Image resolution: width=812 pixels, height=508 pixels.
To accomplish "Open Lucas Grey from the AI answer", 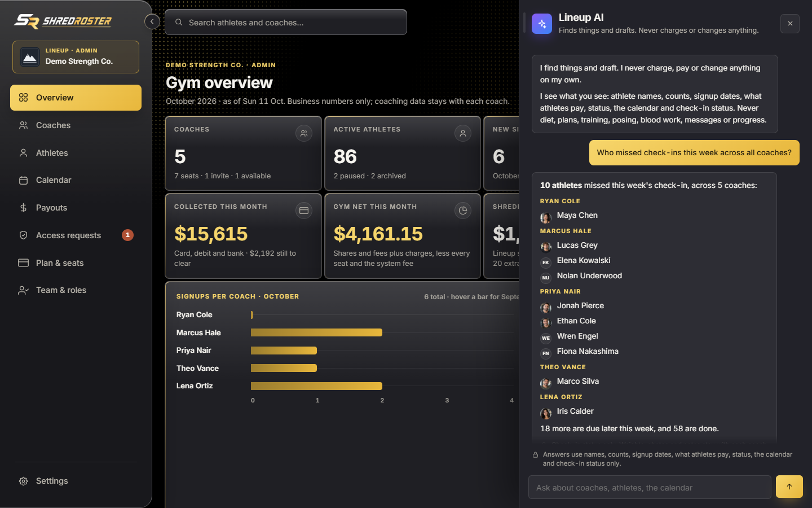I will pyautogui.click(x=577, y=246).
